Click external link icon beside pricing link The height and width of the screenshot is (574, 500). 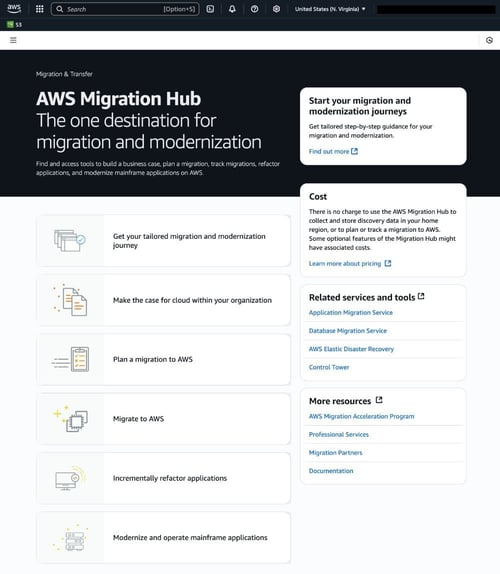coord(388,263)
